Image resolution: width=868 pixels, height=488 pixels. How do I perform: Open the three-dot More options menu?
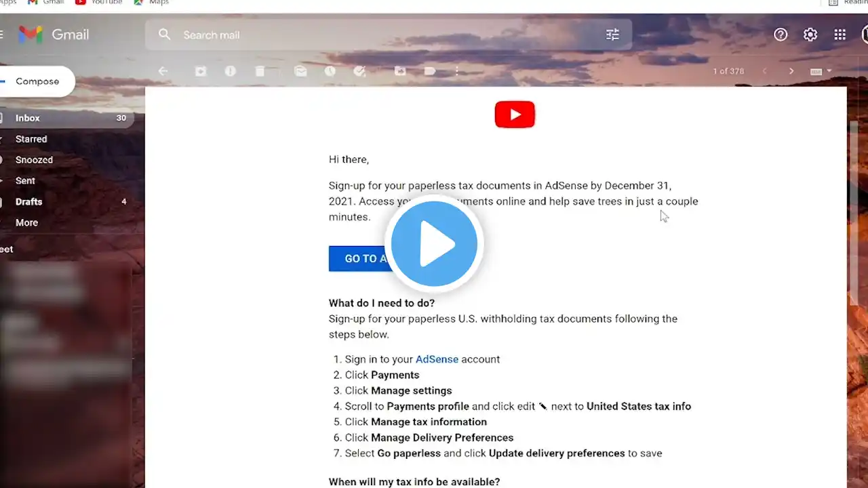click(457, 71)
